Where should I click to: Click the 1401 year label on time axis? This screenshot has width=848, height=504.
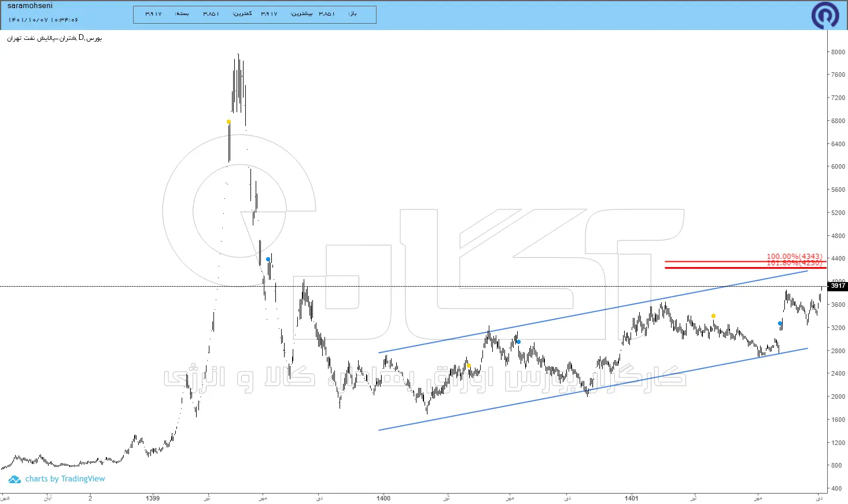[x=632, y=498]
